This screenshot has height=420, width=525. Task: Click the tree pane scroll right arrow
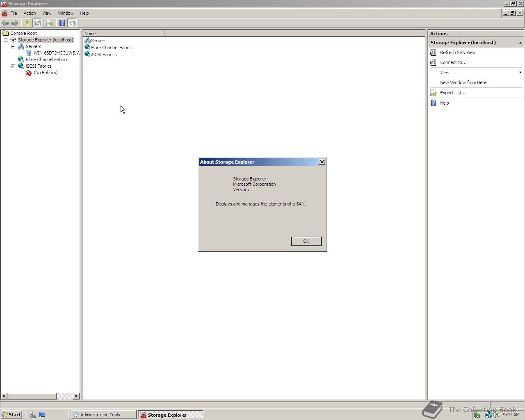(76, 396)
